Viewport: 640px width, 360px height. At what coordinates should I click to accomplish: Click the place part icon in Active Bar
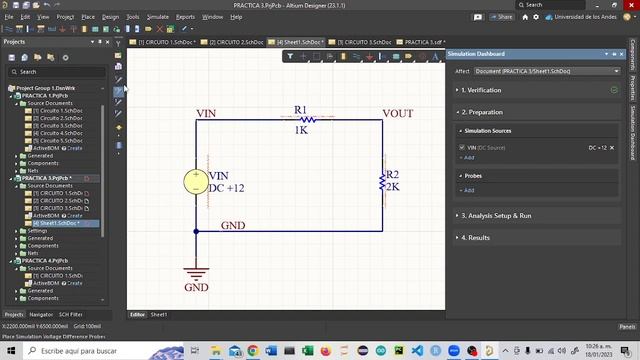click(x=343, y=57)
